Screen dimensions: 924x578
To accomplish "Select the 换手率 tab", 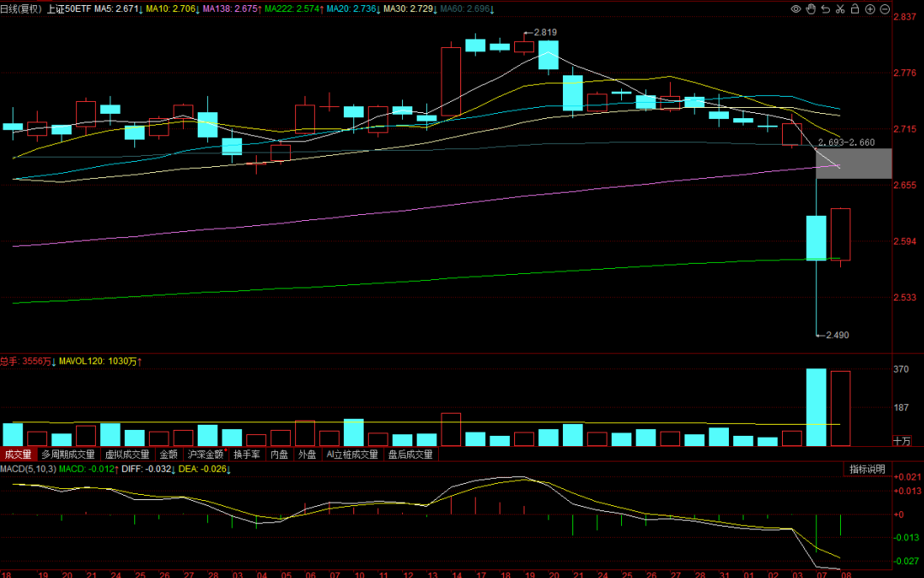I will [247, 454].
